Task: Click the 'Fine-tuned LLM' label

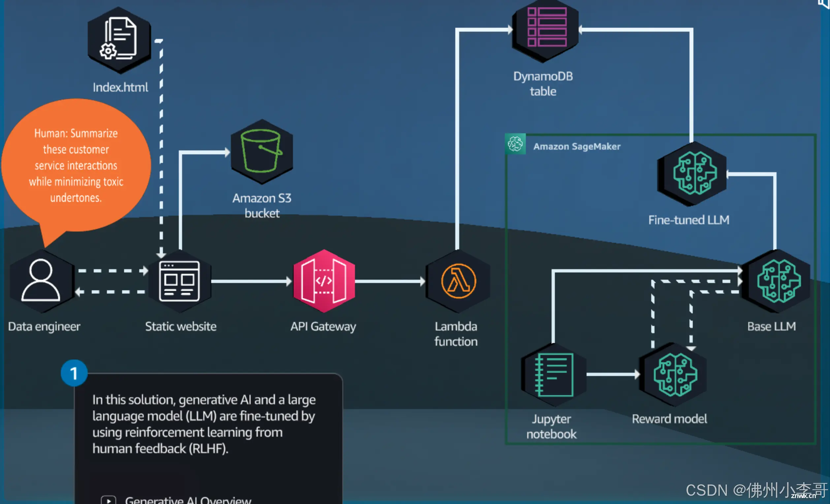Action: point(689,220)
